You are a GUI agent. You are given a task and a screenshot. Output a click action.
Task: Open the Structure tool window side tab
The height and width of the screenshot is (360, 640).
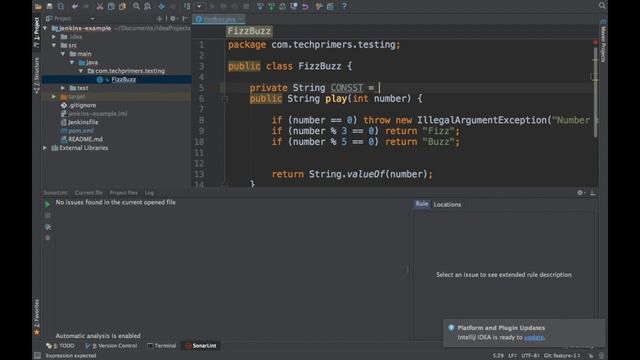[x=37, y=75]
